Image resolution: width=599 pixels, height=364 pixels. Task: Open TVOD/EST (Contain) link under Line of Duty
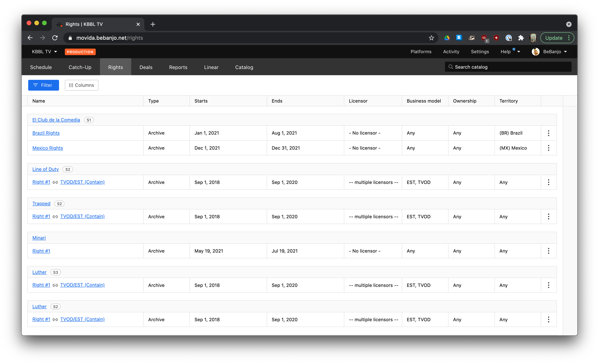pyautogui.click(x=82, y=182)
